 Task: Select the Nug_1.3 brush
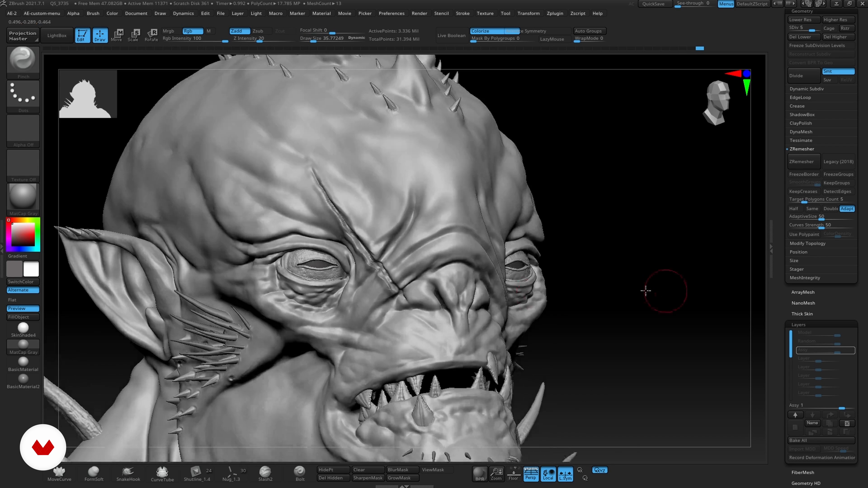231,474
